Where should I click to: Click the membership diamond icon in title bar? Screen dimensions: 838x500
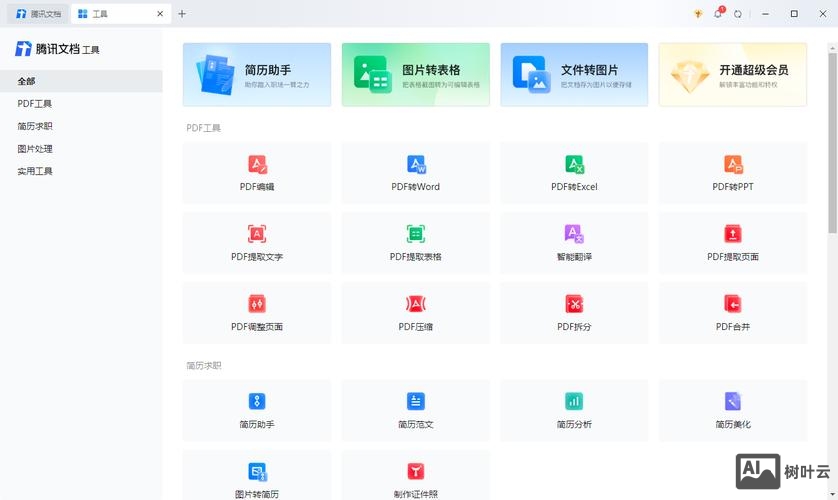click(698, 14)
